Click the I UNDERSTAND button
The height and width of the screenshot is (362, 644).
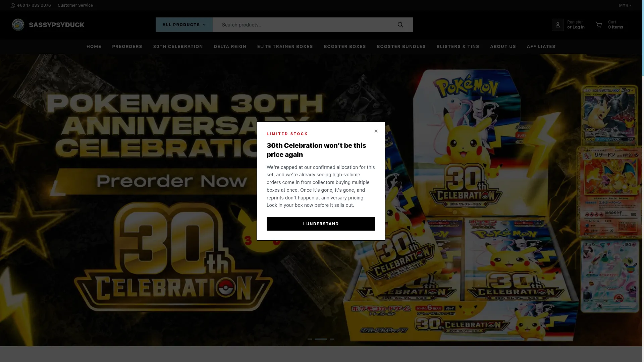(321, 224)
